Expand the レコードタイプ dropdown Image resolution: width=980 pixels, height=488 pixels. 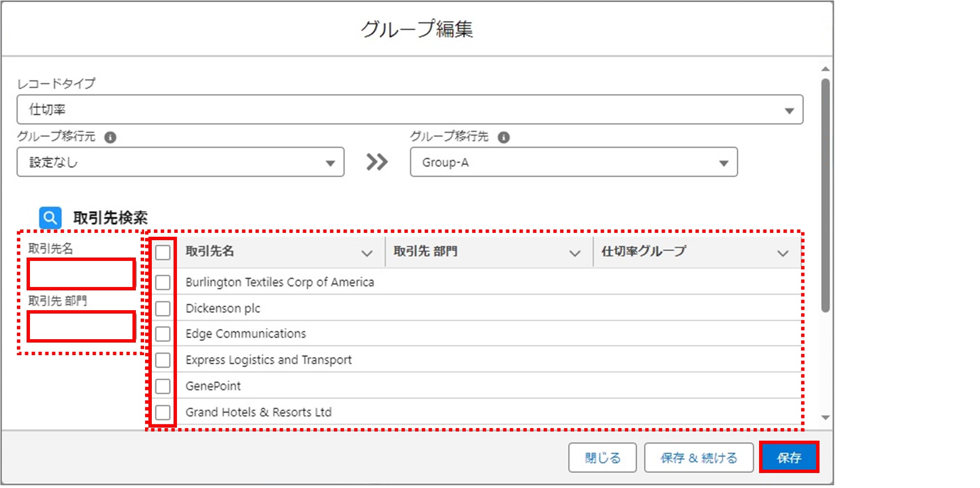[410, 110]
